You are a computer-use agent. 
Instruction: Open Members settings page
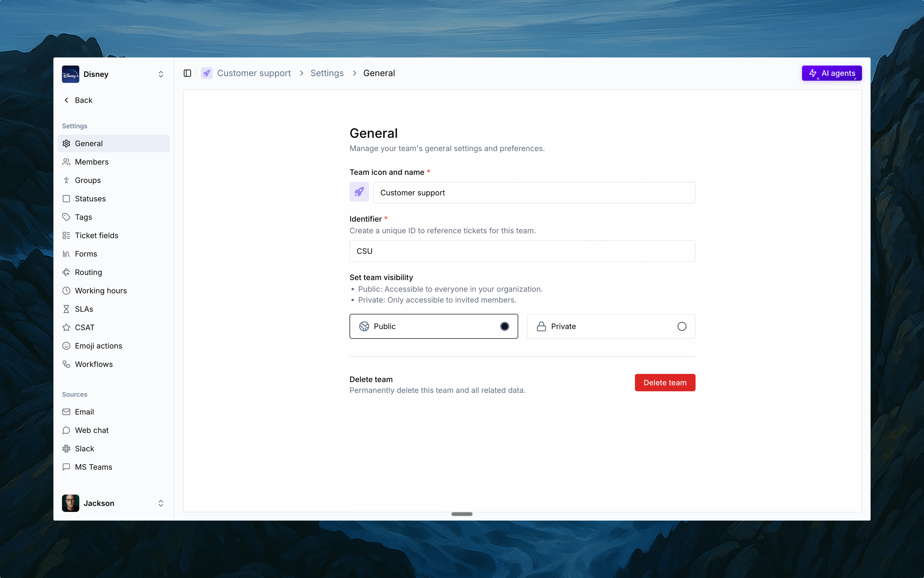pos(113,162)
